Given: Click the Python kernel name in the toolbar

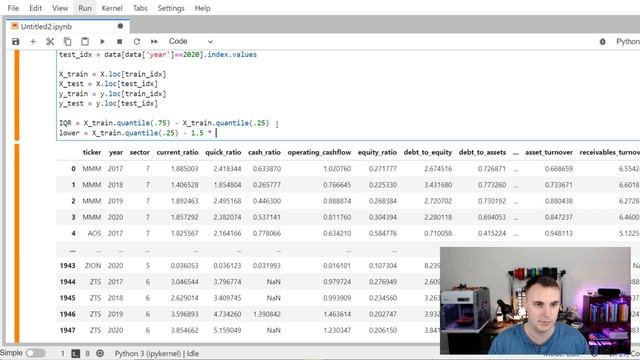Looking at the screenshot, I should [x=628, y=42].
